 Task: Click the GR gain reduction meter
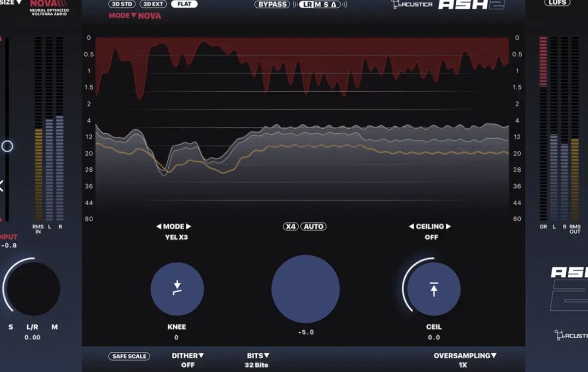click(x=543, y=128)
